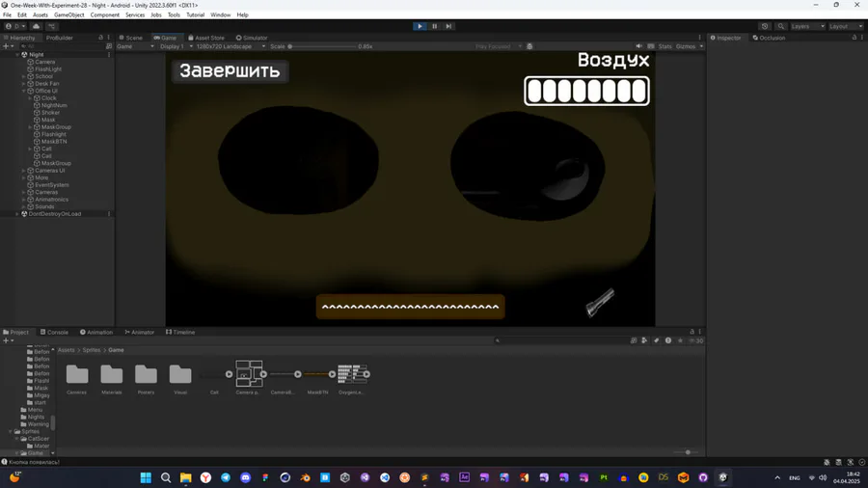Switch to the Animator tab
This screenshot has width=868, height=488.
[140, 332]
